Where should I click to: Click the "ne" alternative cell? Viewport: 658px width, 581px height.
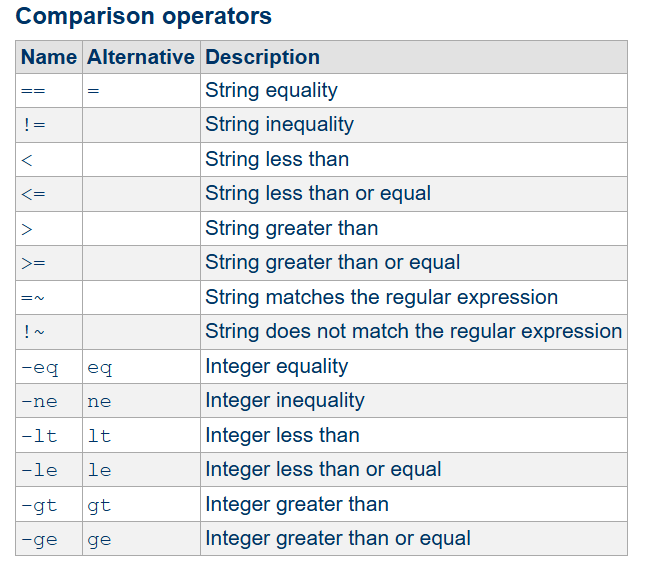tap(99, 401)
